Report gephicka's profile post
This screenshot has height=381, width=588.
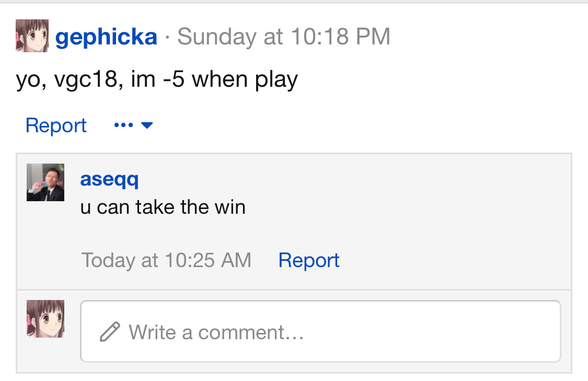56,125
